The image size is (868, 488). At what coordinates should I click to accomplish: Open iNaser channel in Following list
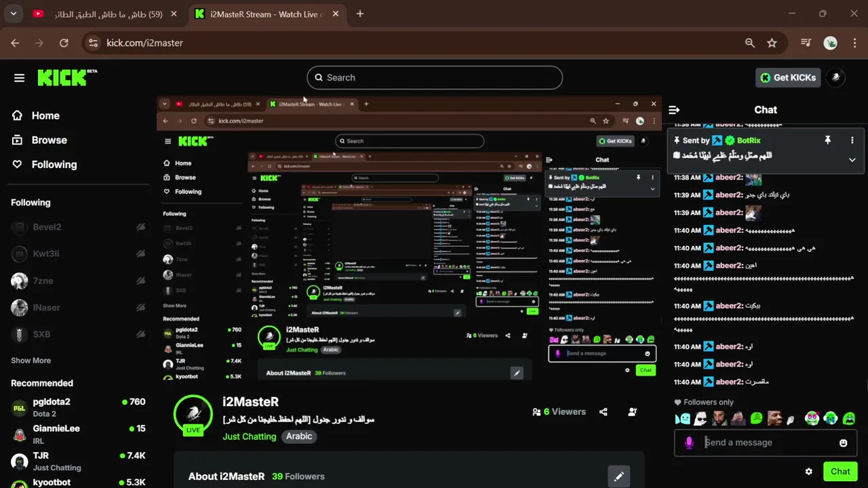click(x=78, y=308)
